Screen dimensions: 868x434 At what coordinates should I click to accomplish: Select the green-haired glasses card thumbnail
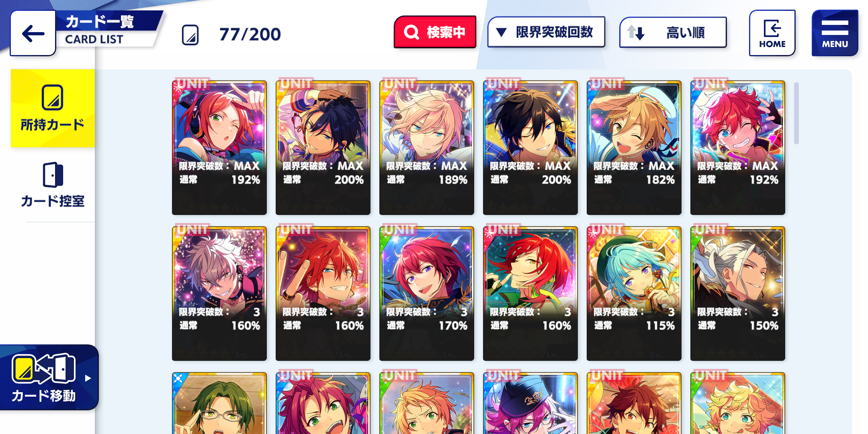pos(219,403)
